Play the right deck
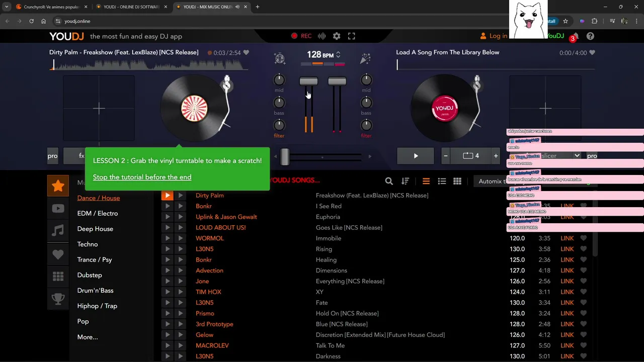Screen dimensions: 644x362 pos(416,156)
